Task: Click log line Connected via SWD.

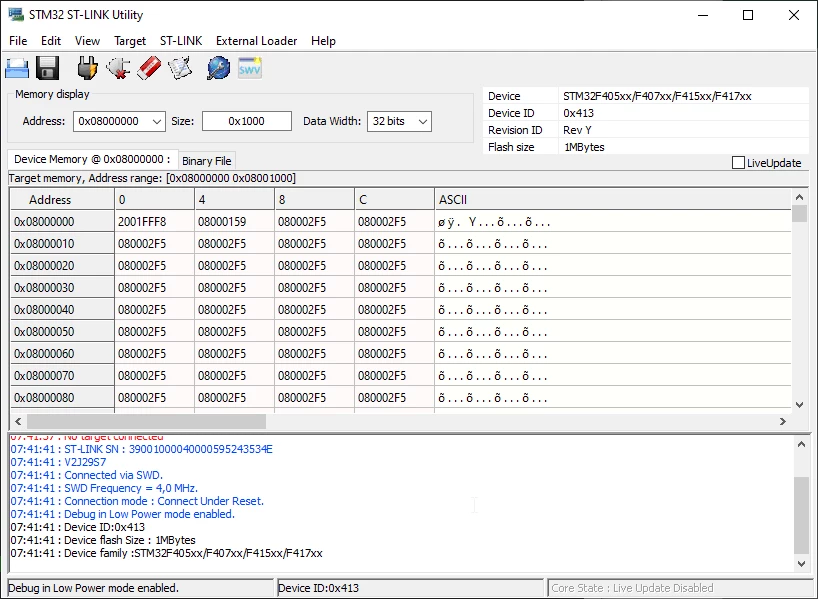Action: [87, 475]
